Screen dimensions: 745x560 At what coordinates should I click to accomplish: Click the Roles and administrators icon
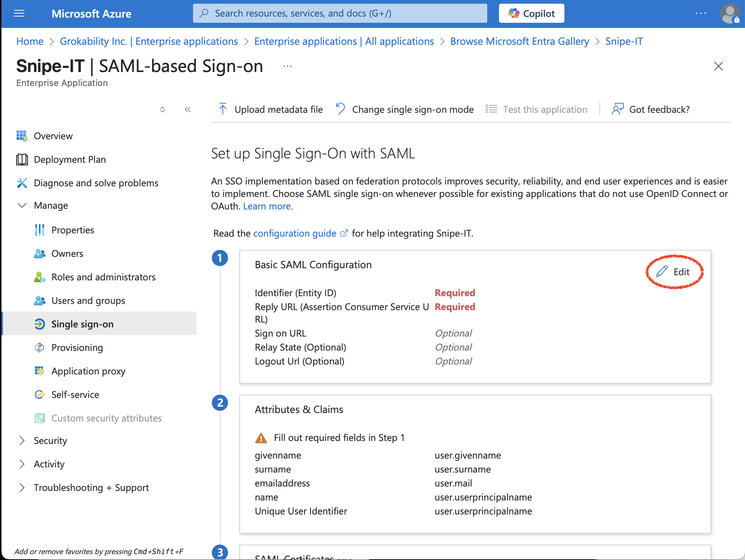pyautogui.click(x=39, y=277)
